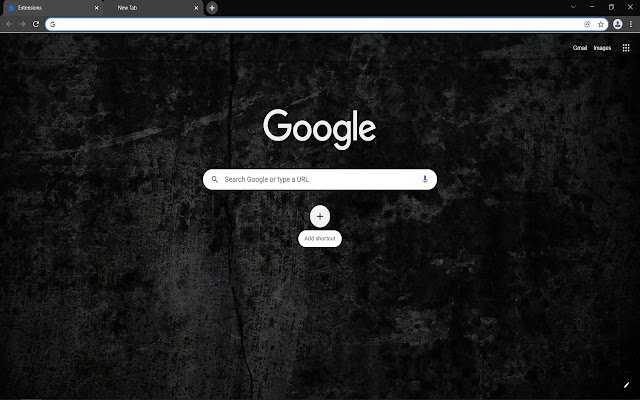Image resolution: width=640 pixels, height=400 pixels.
Task: Reload the current page
Action: coord(36,24)
